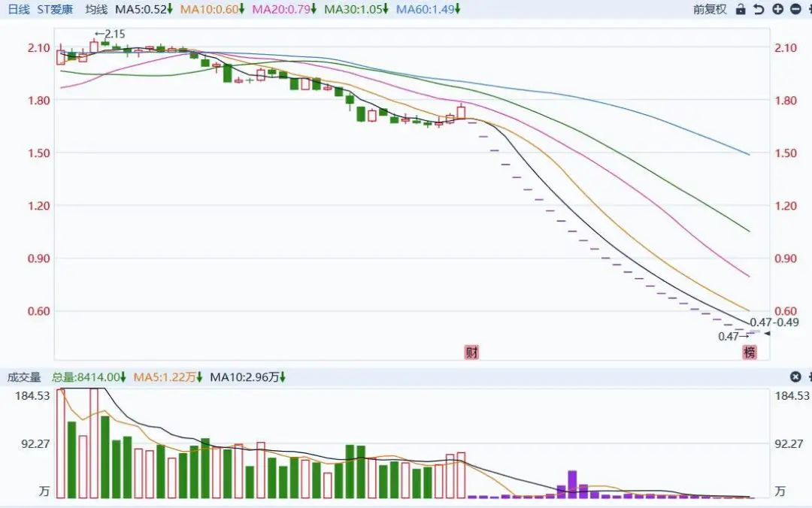
Task: Click the 榜 ranking list marker
Action: (x=750, y=352)
